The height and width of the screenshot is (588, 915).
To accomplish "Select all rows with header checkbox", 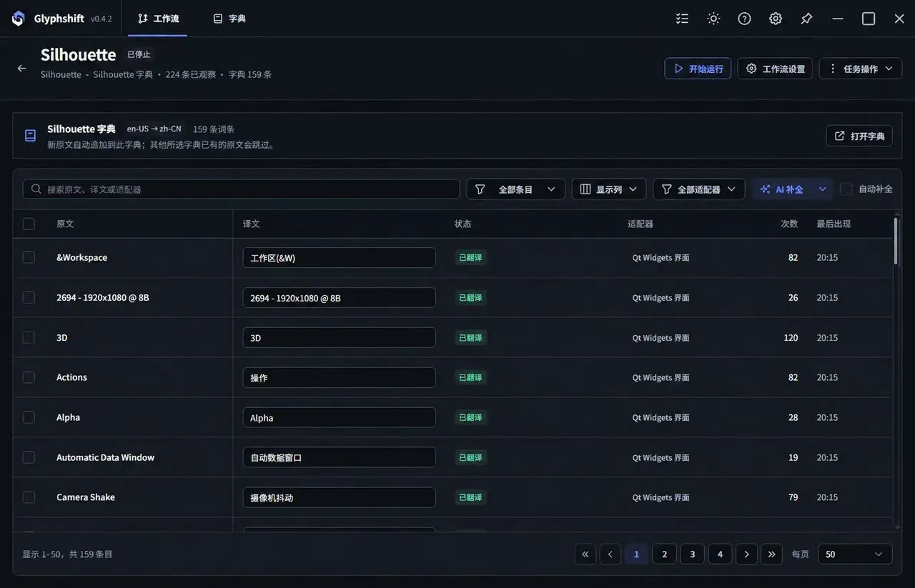I will 29,224.
